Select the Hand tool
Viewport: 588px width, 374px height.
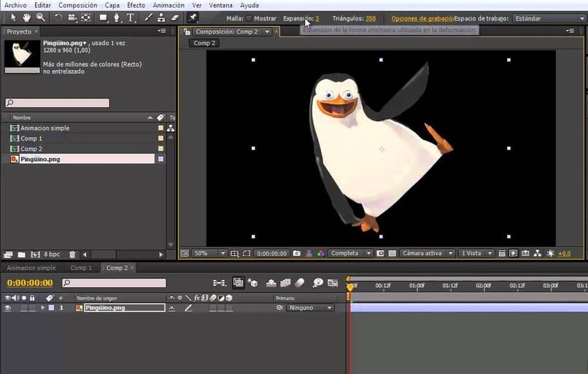point(26,17)
